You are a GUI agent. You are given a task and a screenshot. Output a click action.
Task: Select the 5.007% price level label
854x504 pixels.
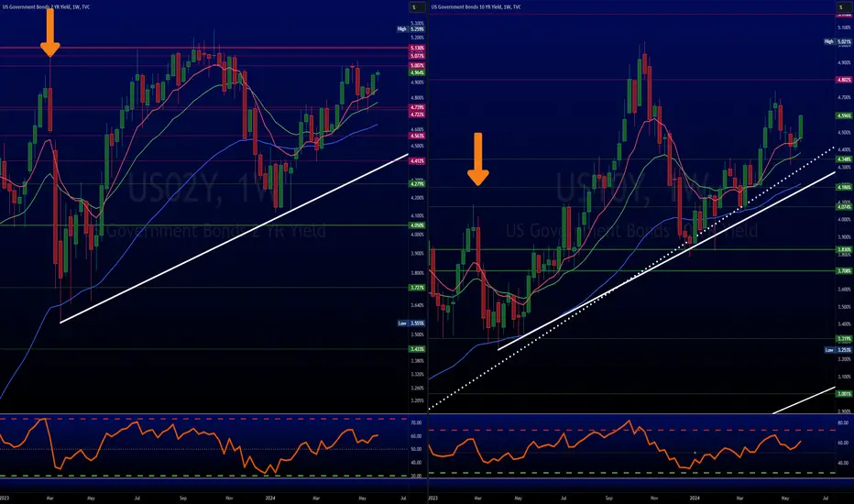tap(417, 65)
